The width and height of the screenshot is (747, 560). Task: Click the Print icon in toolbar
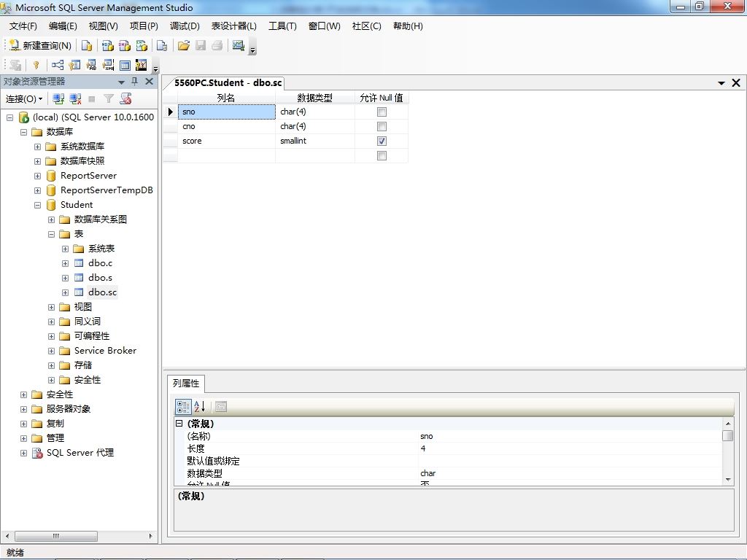(x=217, y=45)
